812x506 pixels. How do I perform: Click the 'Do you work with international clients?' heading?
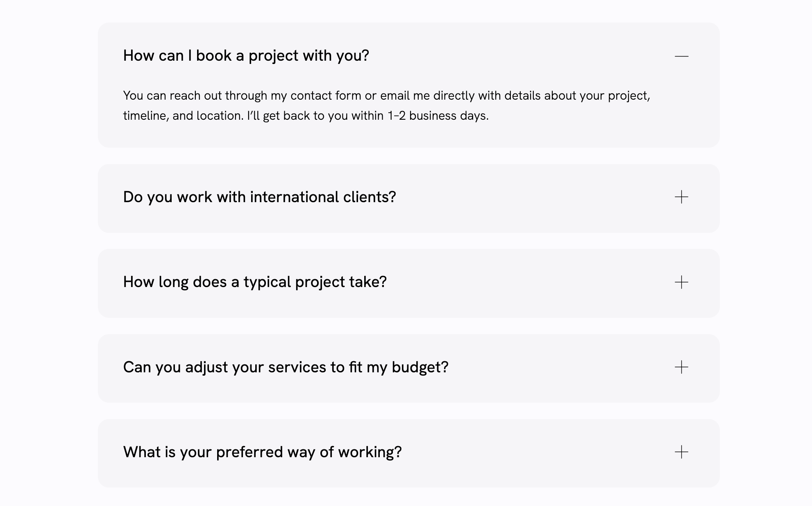tap(260, 197)
